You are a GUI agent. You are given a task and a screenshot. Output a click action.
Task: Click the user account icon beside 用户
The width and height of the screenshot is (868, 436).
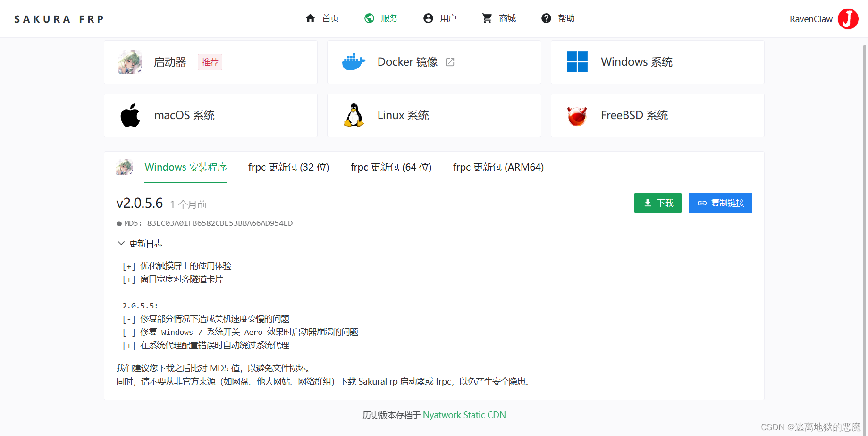(428, 18)
